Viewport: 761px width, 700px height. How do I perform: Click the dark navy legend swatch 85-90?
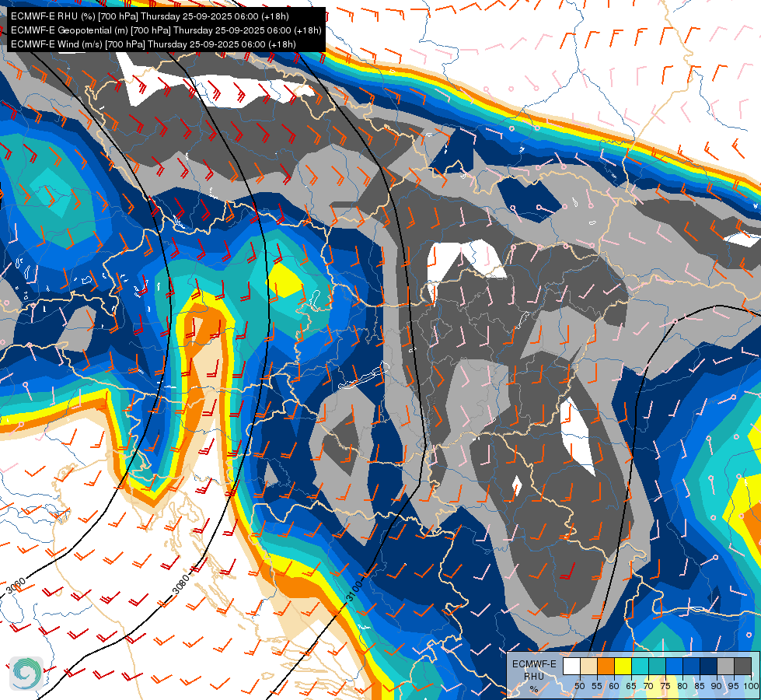point(709,666)
